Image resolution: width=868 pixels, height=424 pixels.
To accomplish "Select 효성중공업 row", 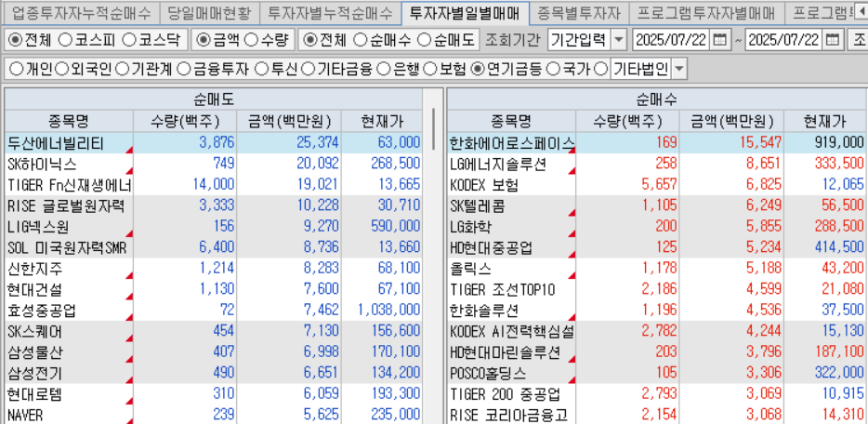I will (x=213, y=311).
